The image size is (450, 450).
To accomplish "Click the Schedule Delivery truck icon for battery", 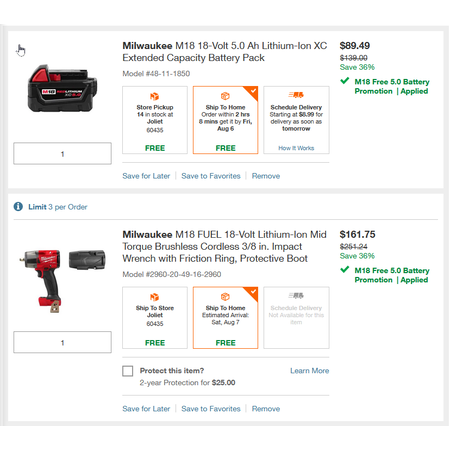I will [x=296, y=95].
